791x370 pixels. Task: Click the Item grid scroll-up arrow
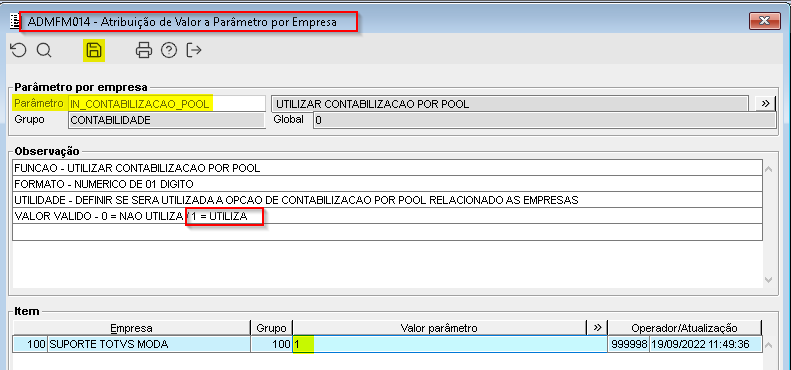pos(769,345)
